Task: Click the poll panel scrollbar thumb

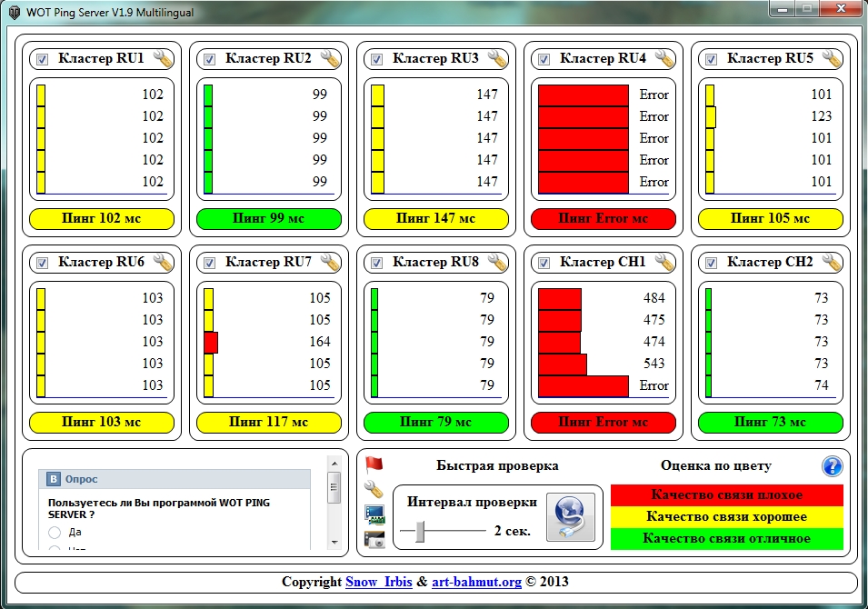Action: coord(334,487)
